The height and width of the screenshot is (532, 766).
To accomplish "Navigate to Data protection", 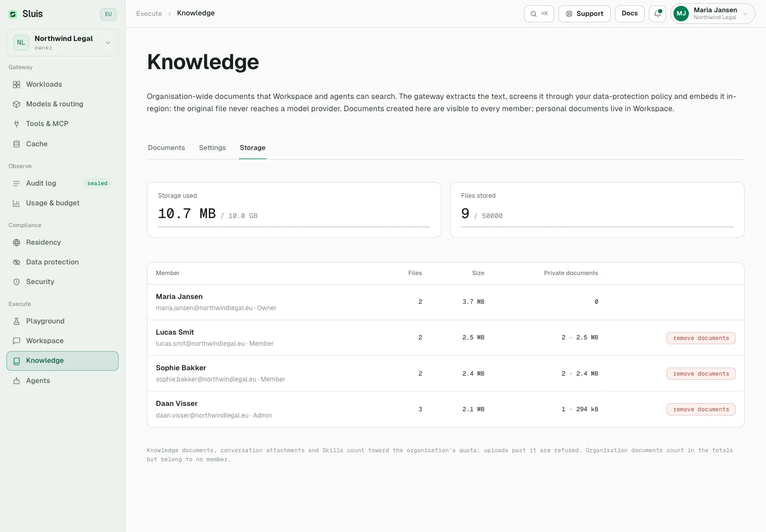I will 62,262.
